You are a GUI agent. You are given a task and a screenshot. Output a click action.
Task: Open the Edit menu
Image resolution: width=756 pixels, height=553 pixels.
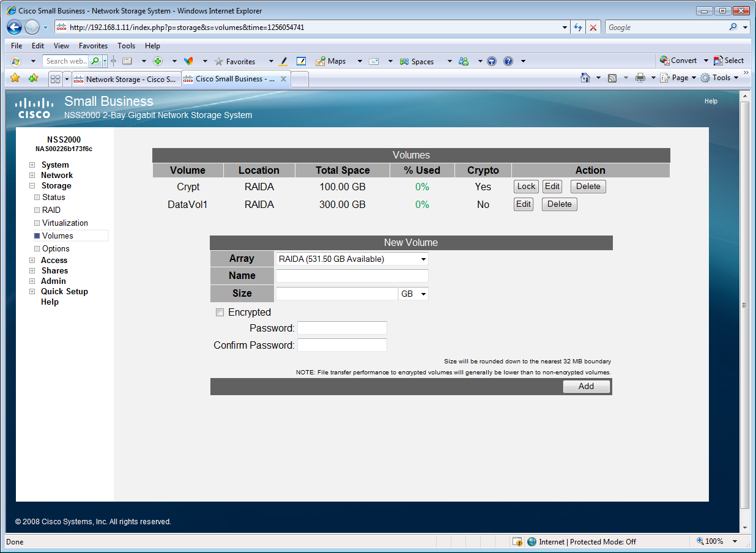tap(38, 46)
